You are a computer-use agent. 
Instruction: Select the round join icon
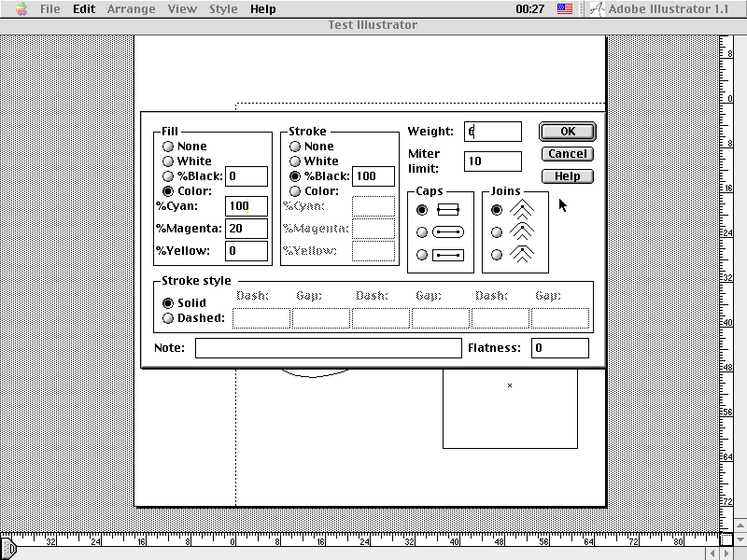522,231
